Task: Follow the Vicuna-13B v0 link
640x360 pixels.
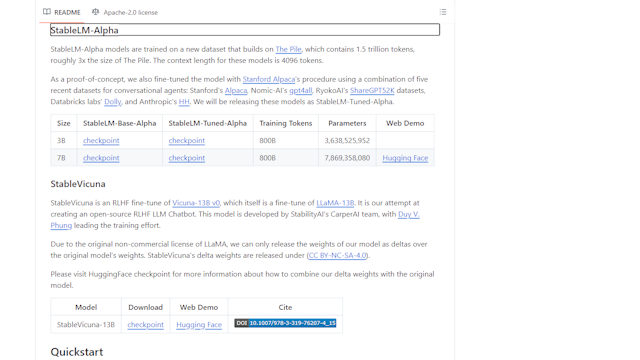Action: 196,203
